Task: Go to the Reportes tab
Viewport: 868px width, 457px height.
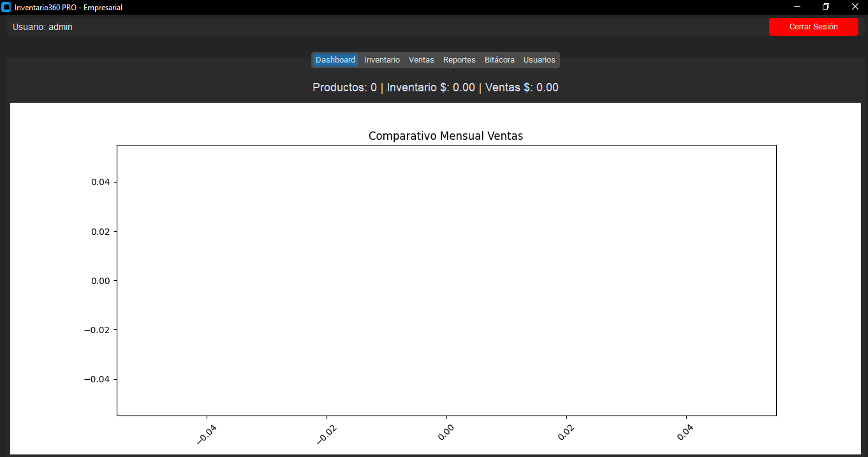Action: point(459,60)
